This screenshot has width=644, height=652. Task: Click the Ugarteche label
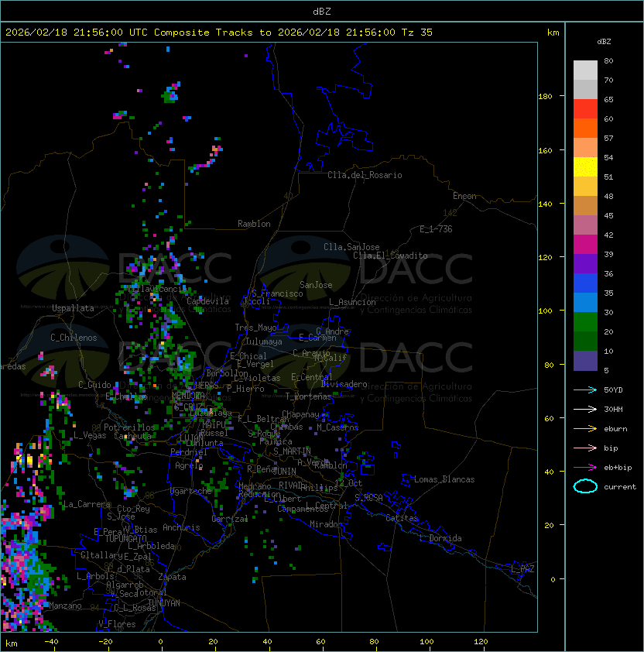click(191, 491)
